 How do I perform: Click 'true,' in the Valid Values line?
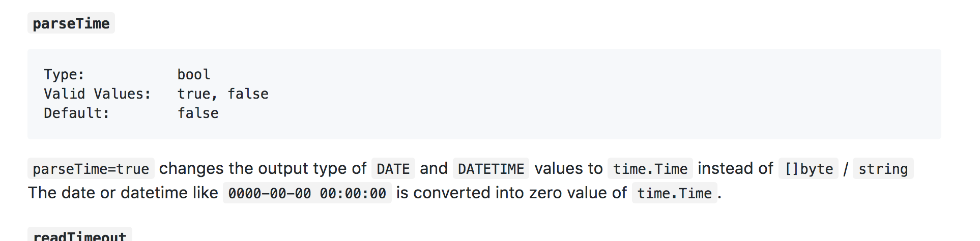(x=197, y=94)
